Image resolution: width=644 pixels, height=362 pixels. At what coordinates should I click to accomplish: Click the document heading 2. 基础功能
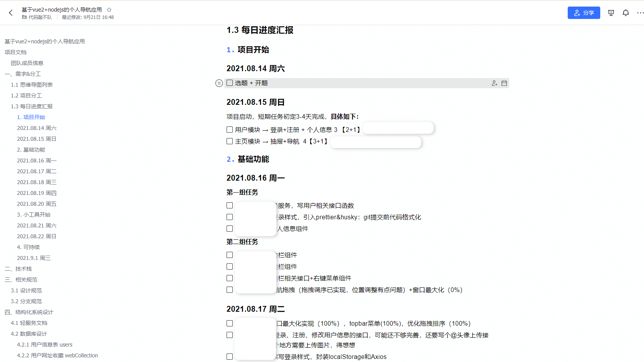248,159
